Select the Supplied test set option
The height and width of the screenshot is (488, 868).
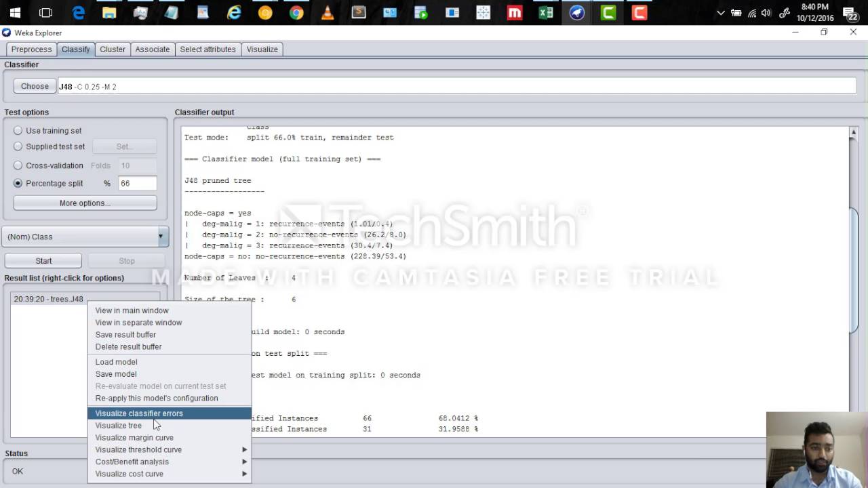point(50,146)
